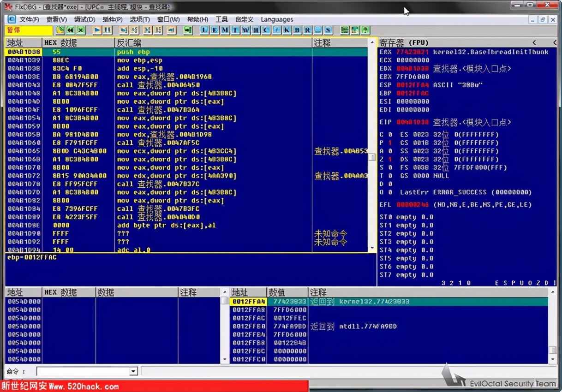Viewport: 562px width, 392px height.
Task: Expand the command line dropdown arrow
Action: [133, 371]
